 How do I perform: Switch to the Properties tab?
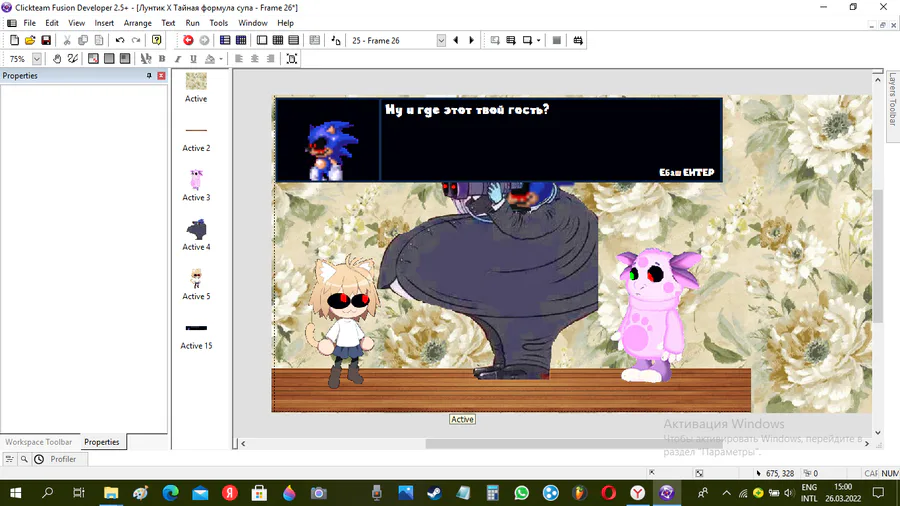[102, 442]
